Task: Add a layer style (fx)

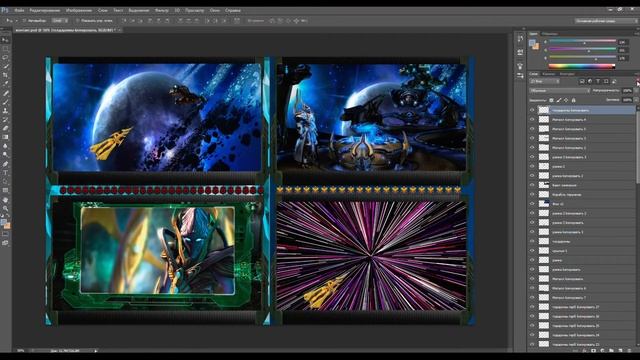Action: coord(584,350)
